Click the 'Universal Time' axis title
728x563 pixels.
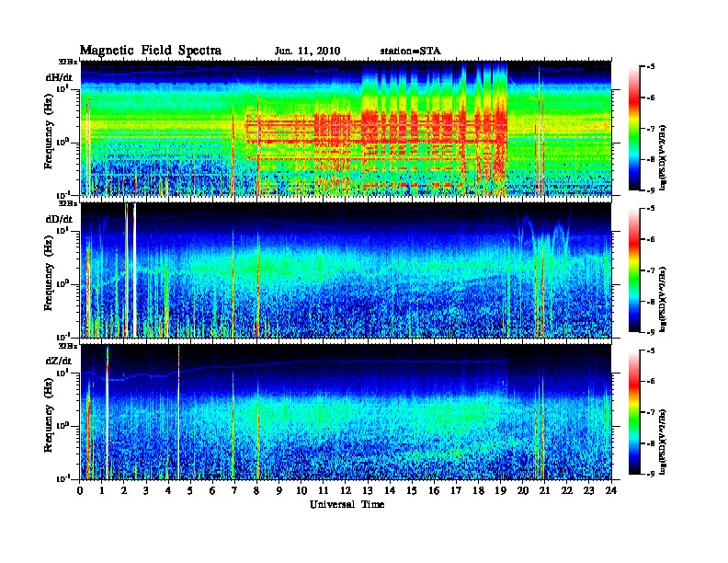coord(347,504)
